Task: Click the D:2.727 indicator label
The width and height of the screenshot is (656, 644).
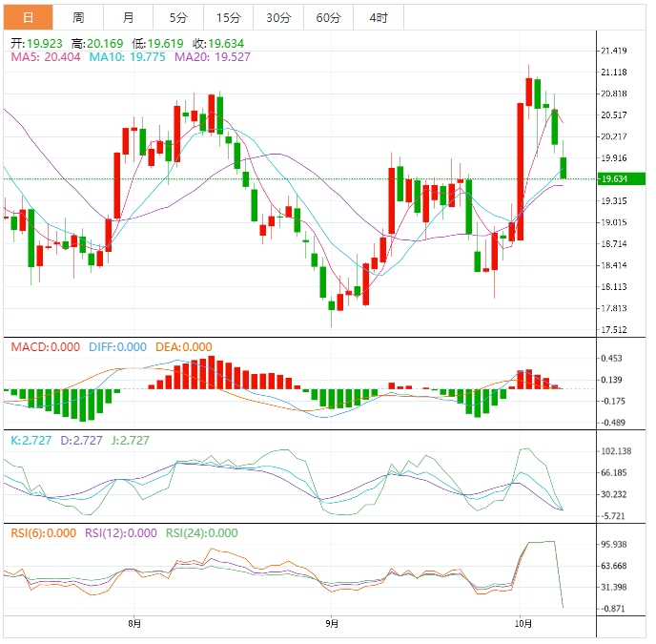Action: pyautogui.click(x=81, y=441)
